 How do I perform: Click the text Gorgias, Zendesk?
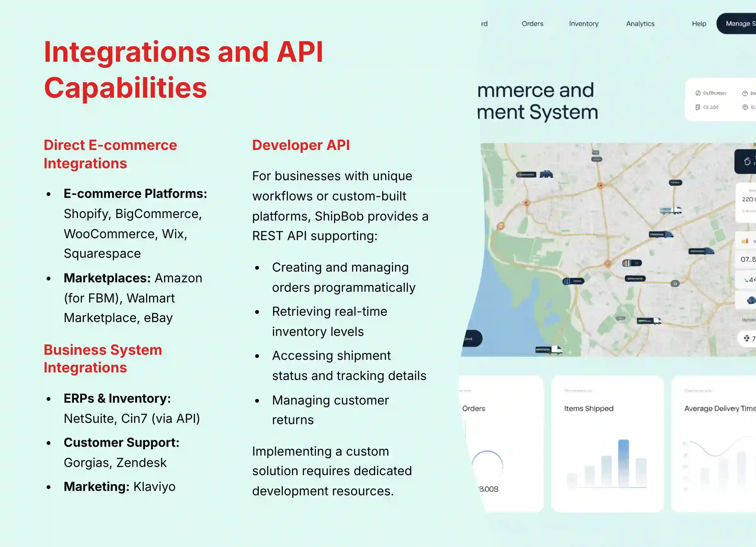click(115, 463)
